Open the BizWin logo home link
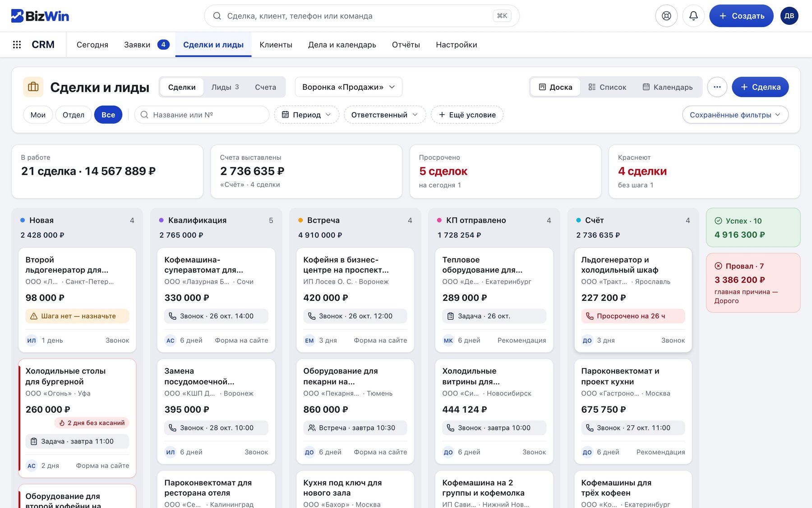 click(40, 16)
